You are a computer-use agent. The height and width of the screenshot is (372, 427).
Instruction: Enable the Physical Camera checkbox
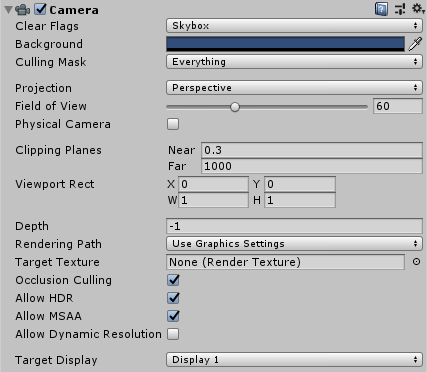(173, 124)
